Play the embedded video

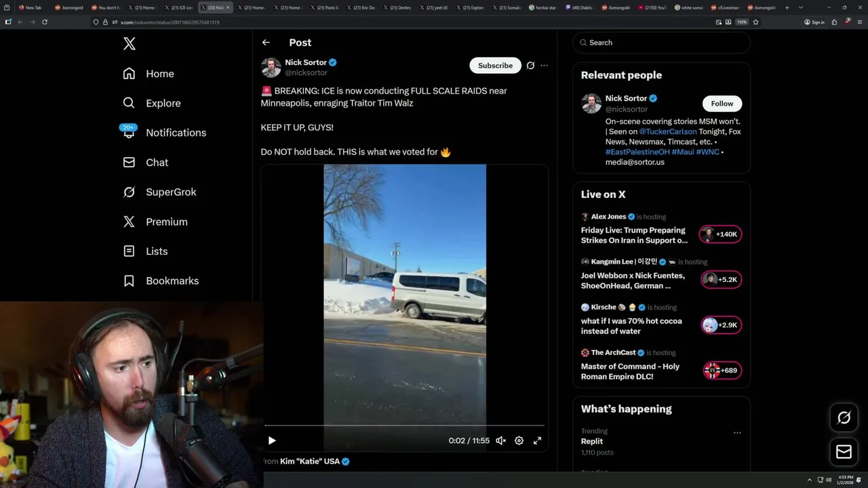click(x=272, y=441)
